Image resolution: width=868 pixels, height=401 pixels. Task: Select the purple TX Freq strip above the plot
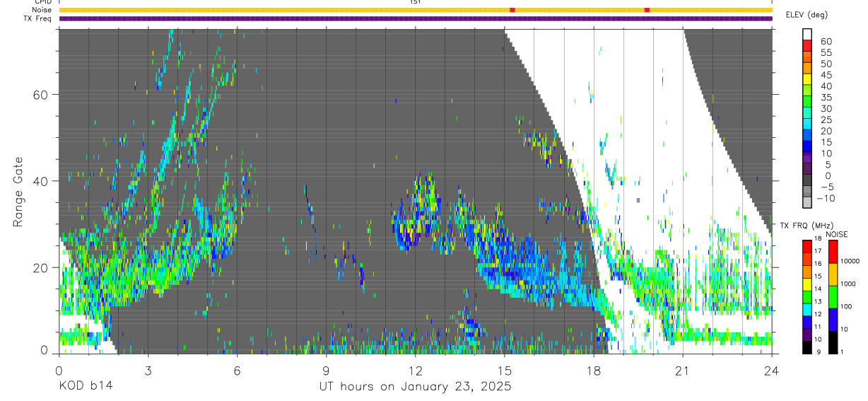pos(416,18)
